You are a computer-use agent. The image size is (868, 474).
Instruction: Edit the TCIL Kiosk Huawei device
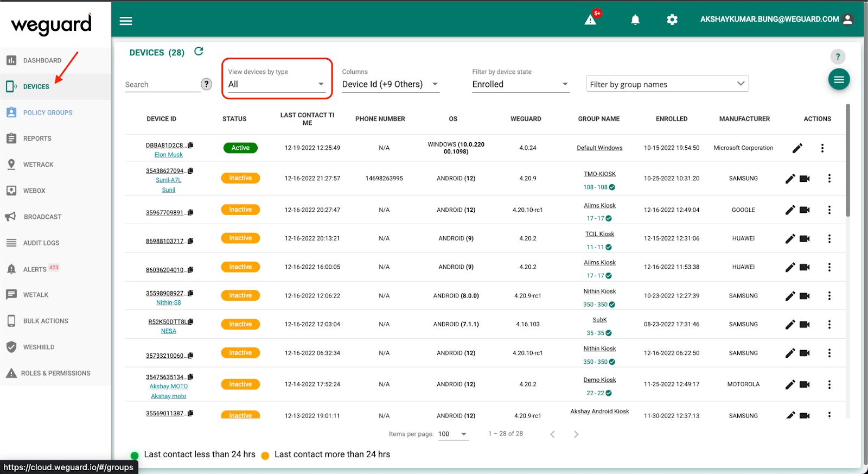click(x=790, y=239)
